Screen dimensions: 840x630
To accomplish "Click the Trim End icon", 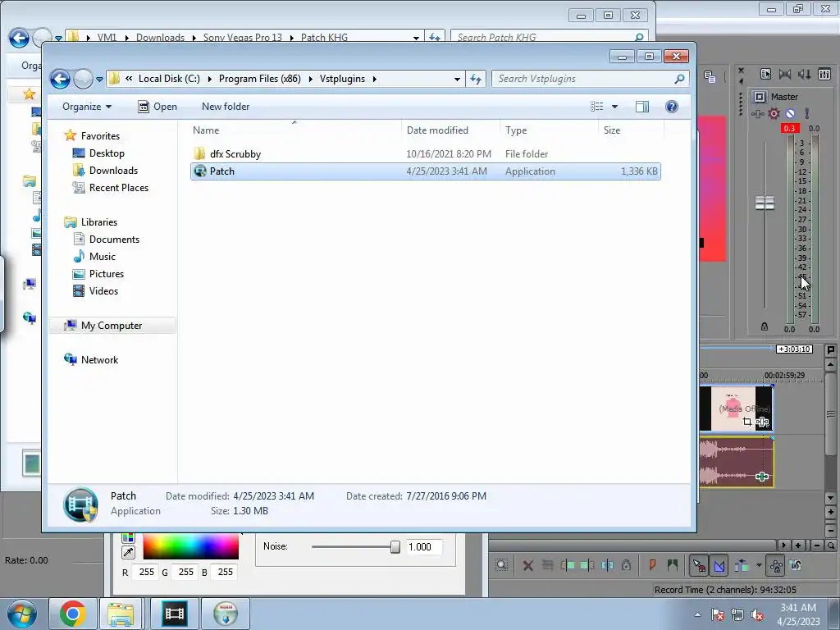I will point(587,565).
